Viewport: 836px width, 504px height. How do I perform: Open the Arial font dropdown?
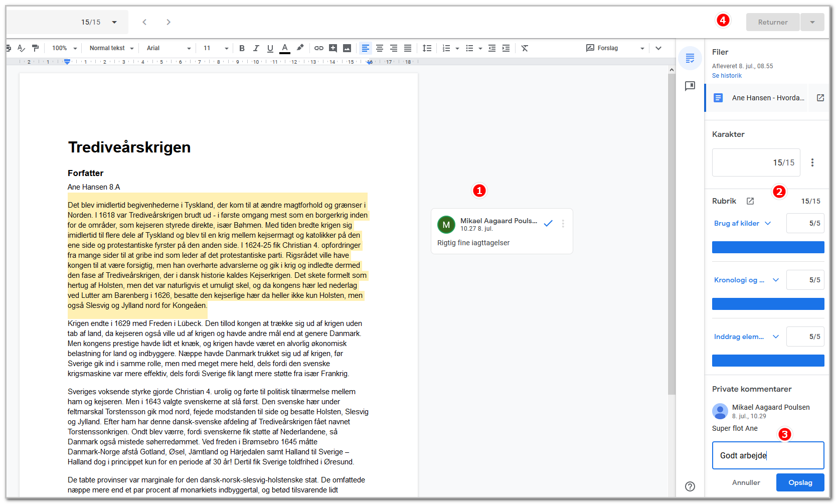pos(169,48)
